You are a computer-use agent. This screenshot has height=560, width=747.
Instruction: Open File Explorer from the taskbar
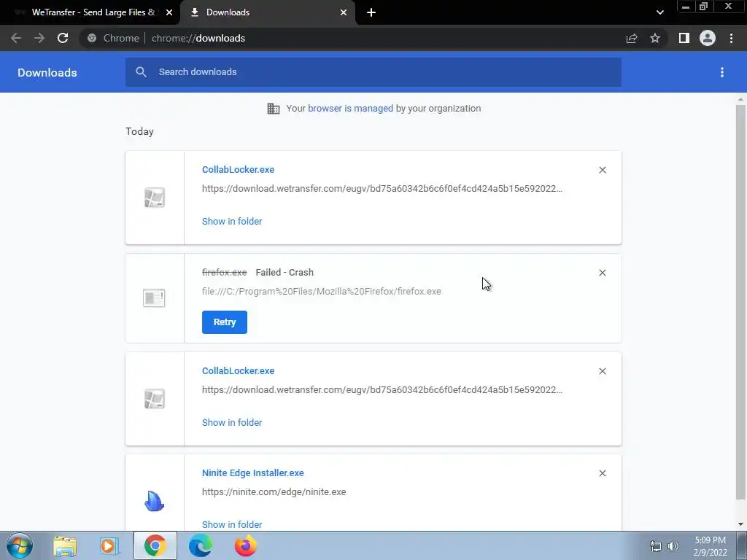[x=65, y=546]
